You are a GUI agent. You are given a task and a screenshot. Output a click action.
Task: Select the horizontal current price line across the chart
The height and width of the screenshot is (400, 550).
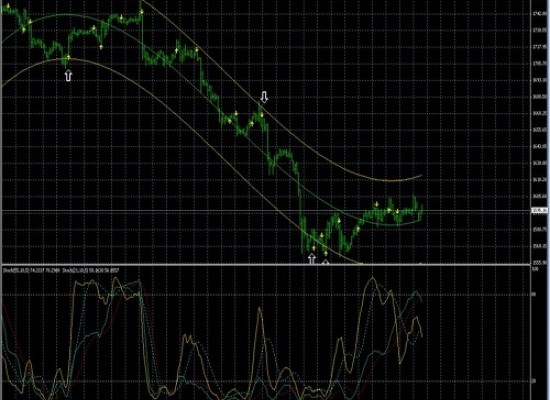point(266,211)
